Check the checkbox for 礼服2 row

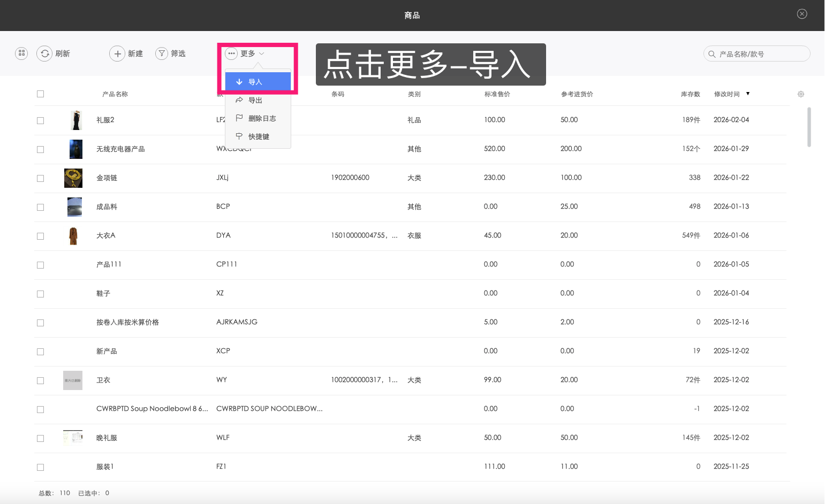coord(40,120)
